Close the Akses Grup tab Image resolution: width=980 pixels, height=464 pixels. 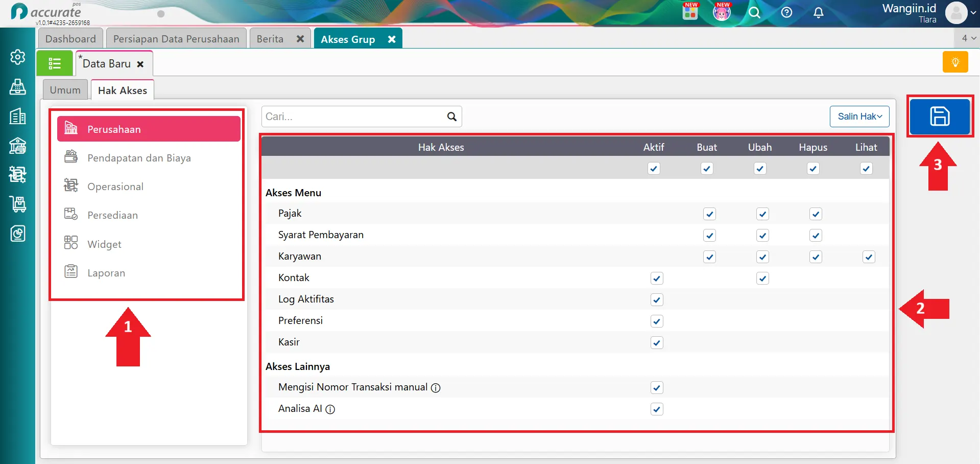(392, 39)
